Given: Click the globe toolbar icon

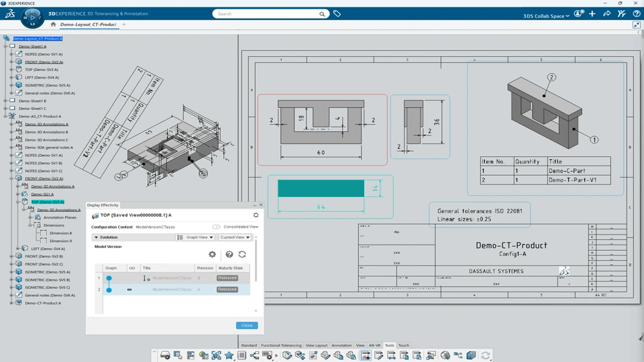Looking at the screenshot, I should 445,355.
